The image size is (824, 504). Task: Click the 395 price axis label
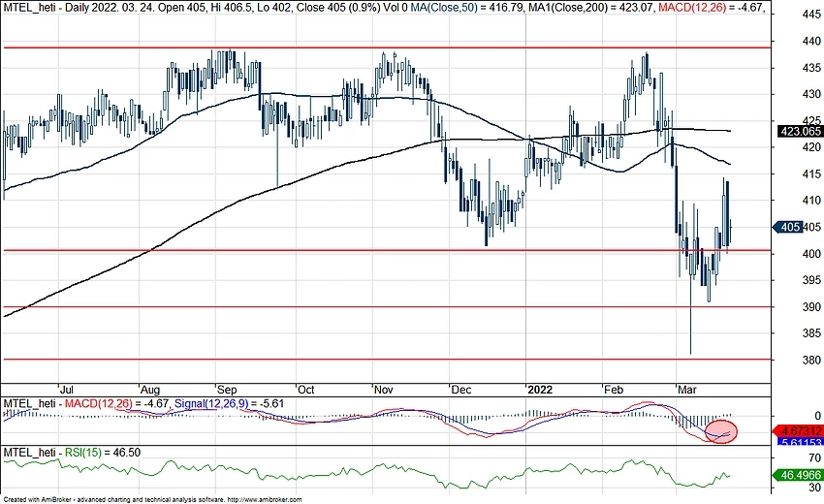point(812,280)
